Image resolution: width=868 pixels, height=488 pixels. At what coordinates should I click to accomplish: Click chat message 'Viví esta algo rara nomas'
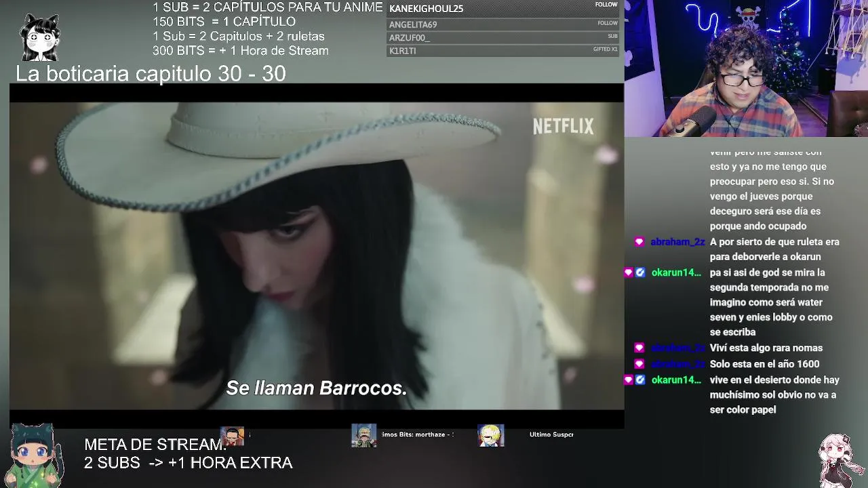tap(766, 348)
